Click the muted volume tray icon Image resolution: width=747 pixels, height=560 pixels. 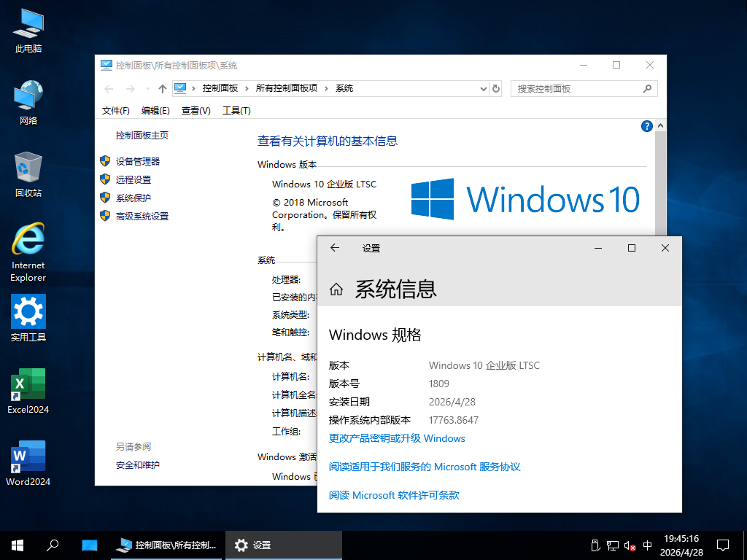(630, 545)
